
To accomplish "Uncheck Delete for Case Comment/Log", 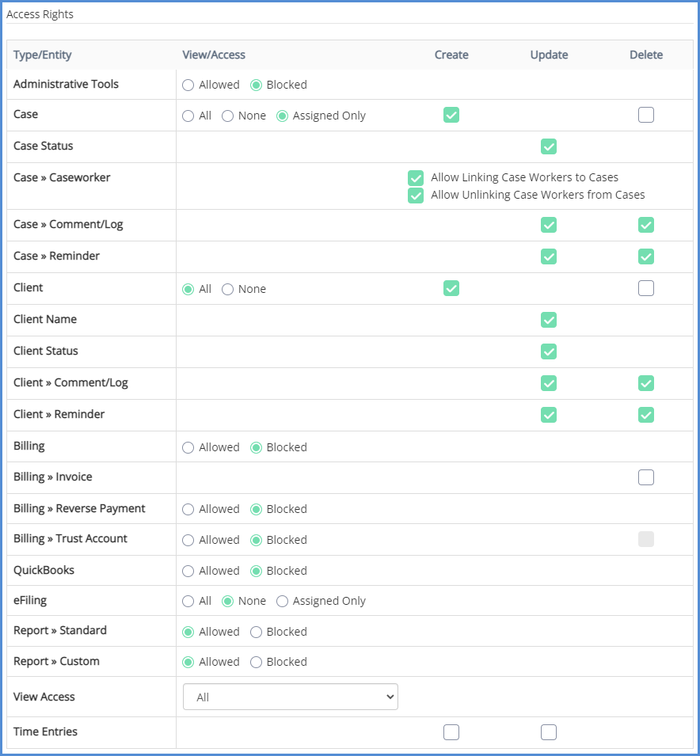I will (646, 225).
